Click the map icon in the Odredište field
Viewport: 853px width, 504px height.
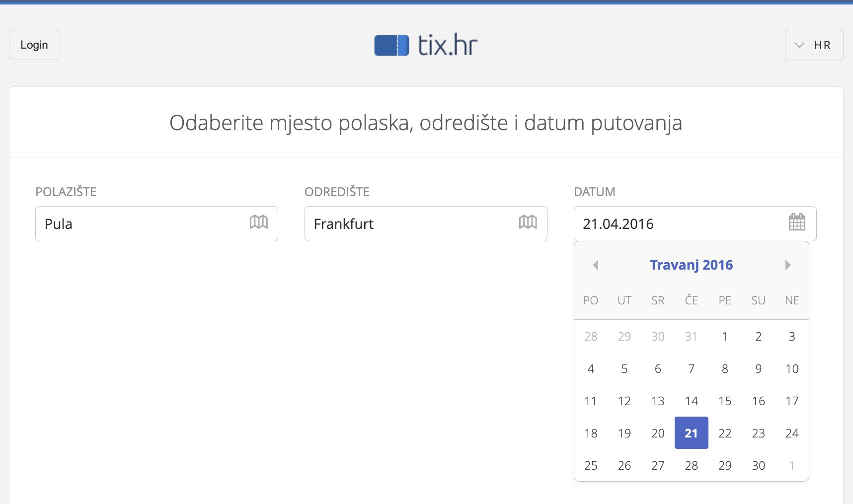[x=528, y=222]
